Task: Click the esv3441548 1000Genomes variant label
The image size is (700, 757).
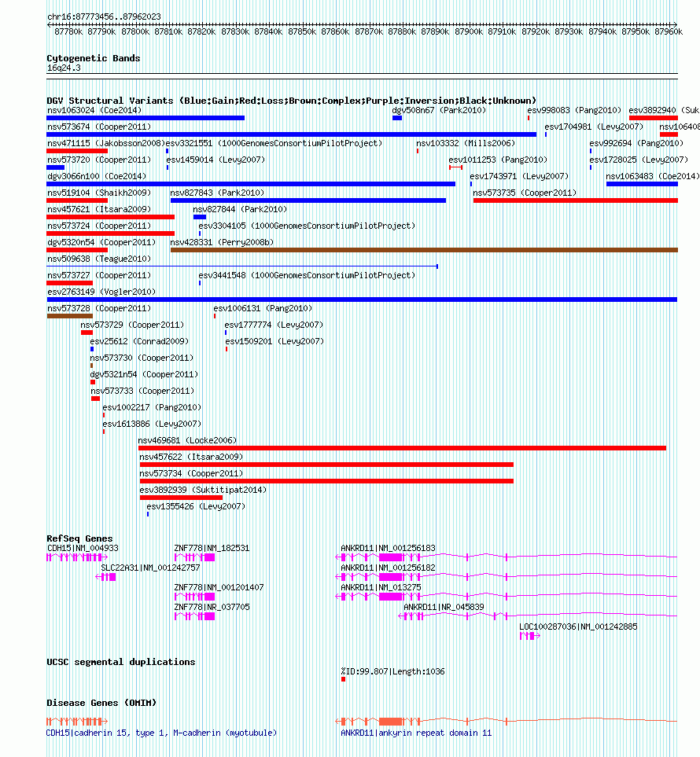Action: click(307, 275)
